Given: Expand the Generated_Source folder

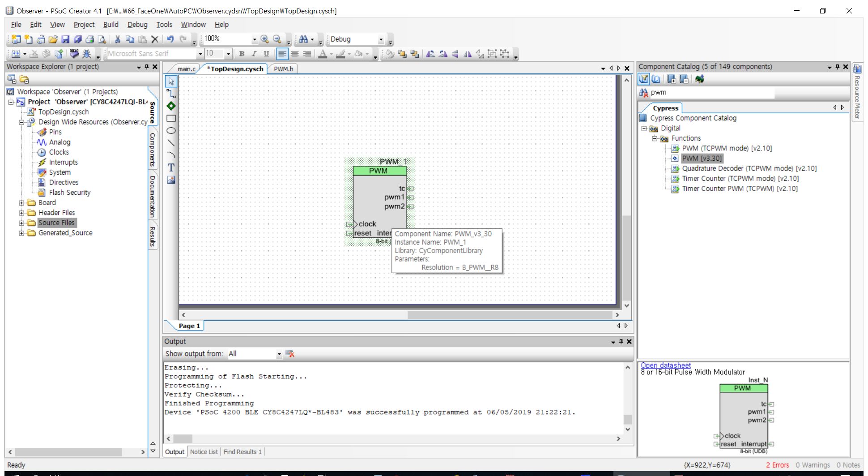Looking at the screenshot, I should point(21,233).
